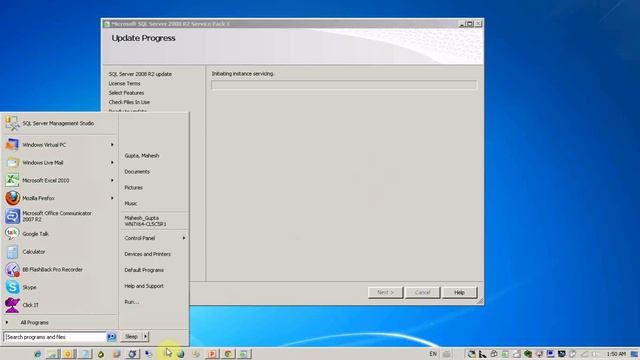Expand Windows Live Mail jump list arrow

click(x=112, y=162)
